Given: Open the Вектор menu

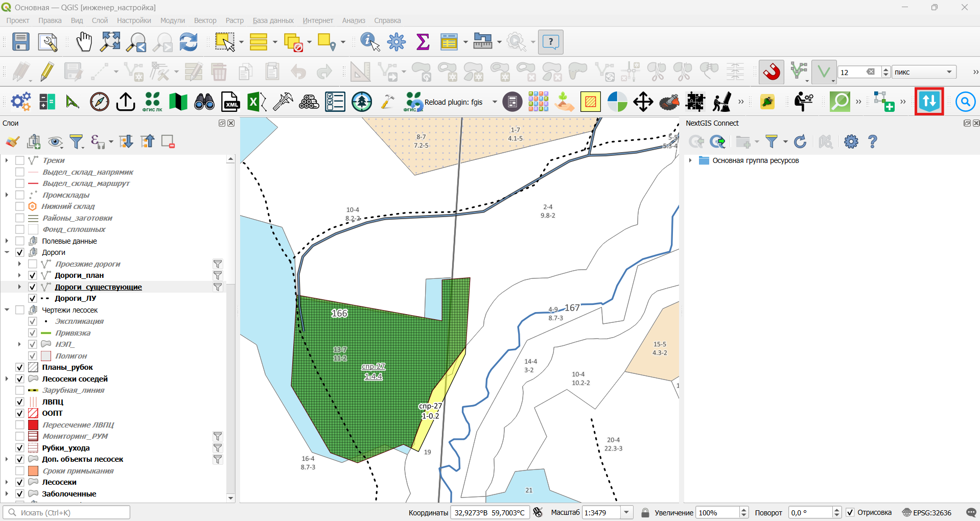Looking at the screenshot, I should [205, 20].
